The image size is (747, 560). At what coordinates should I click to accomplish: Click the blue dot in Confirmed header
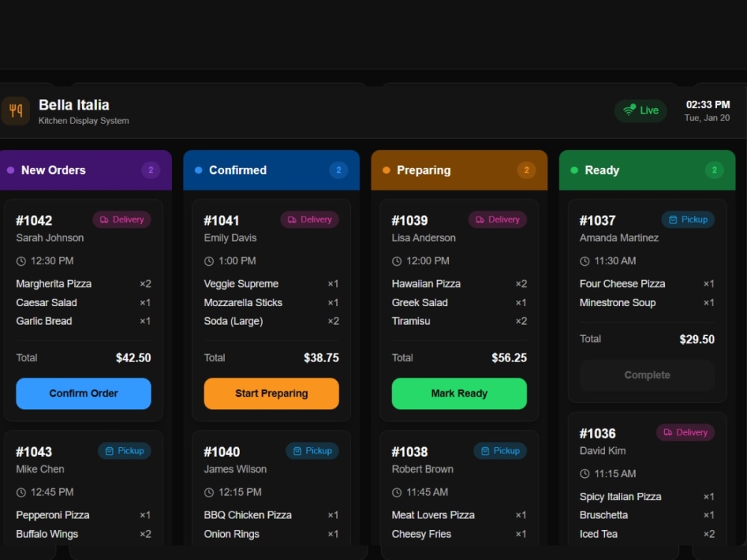(x=199, y=170)
